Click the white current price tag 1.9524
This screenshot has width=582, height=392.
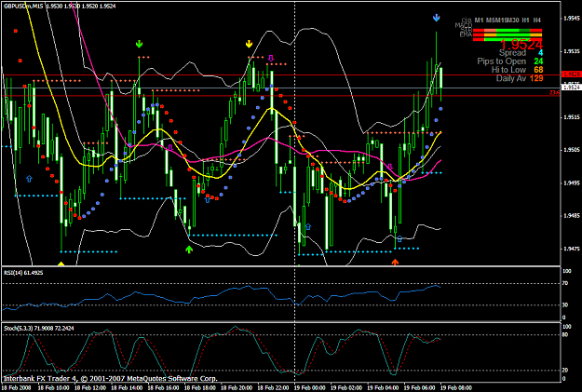[571, 88]
